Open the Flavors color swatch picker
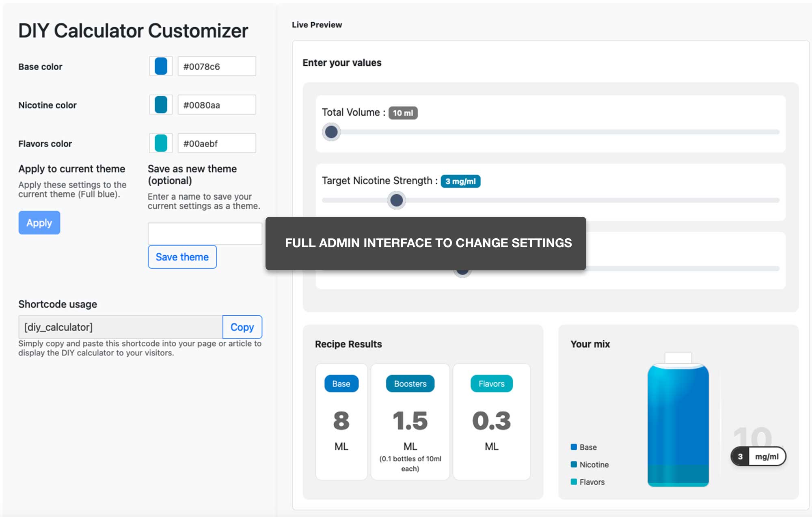812x517 pixels. click(161, 143)
